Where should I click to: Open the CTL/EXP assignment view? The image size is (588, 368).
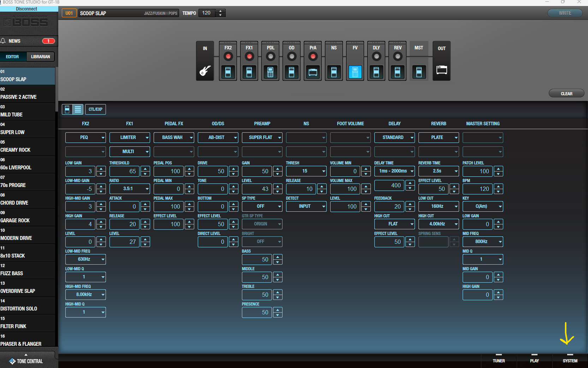pyautogui.click(x=95, y=109)
